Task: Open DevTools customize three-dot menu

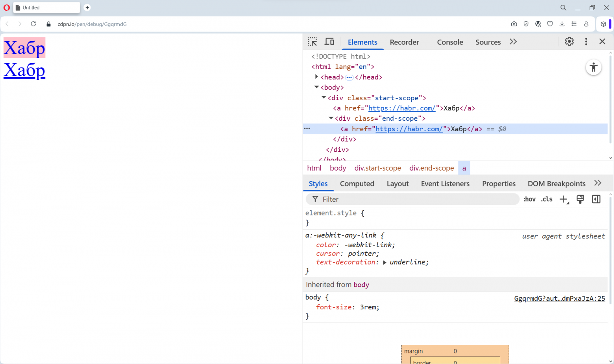Action: (586, 42)
